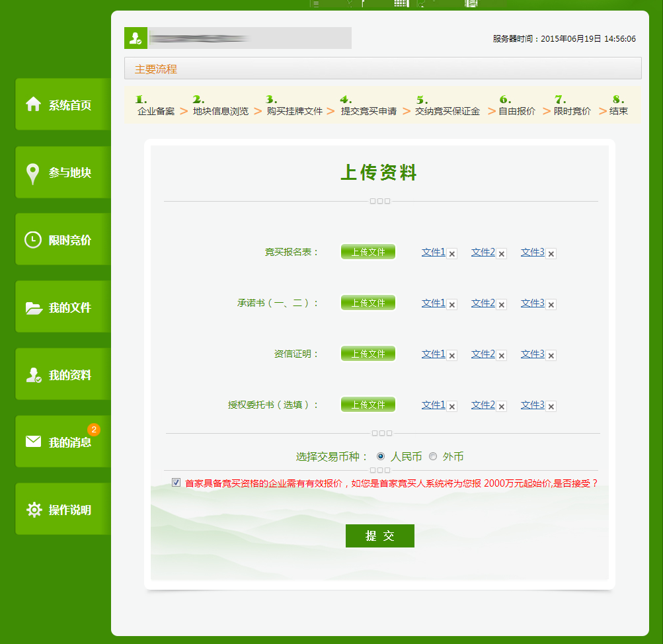
Task: Click the clock icon for 限时竞价
Action: click(x=33, y=240)
